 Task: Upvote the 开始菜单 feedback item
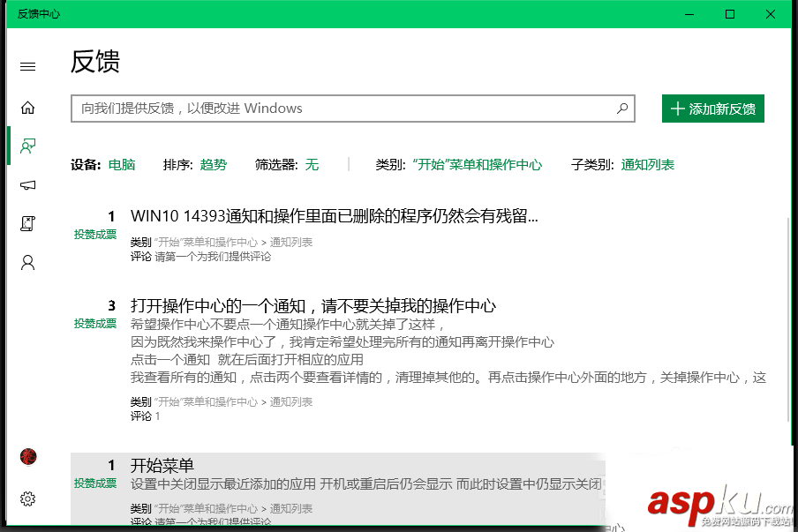click(95, 483)
